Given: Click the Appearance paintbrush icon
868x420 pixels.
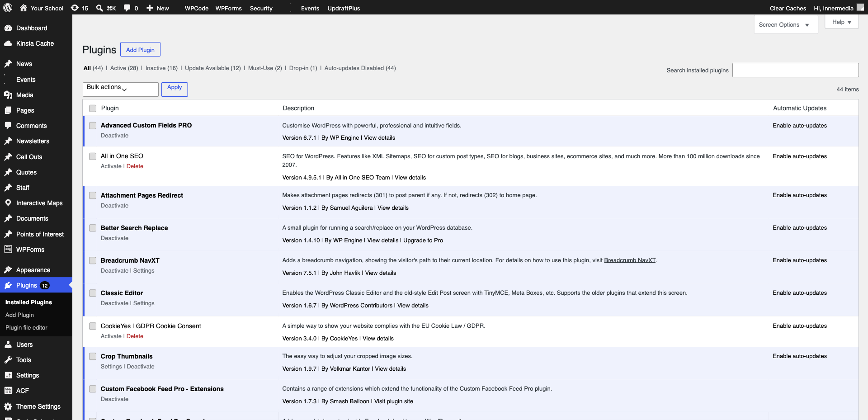Looking at the screenshot, I should tap(8, 270).
